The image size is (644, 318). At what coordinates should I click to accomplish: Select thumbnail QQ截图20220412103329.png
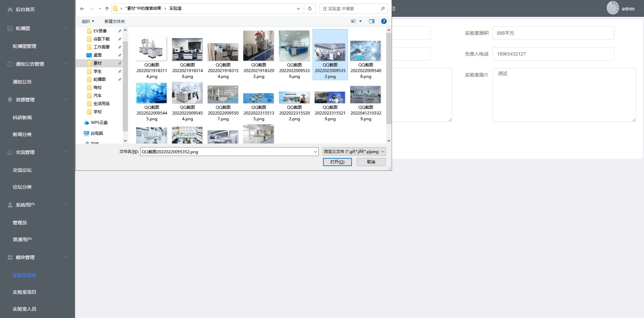(366, 102)
